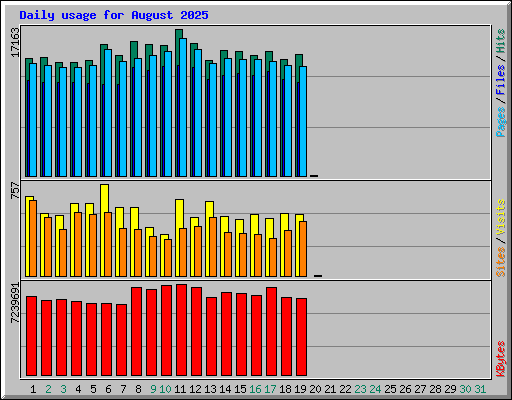Click the red KBytes bar for day 17
The image size is (512, 400).
pos(271,332)
